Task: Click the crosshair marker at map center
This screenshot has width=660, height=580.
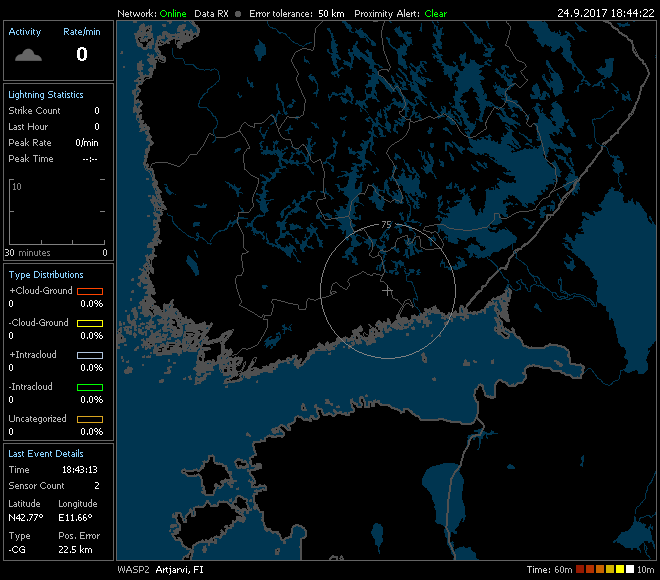Action: click(387, 291)
